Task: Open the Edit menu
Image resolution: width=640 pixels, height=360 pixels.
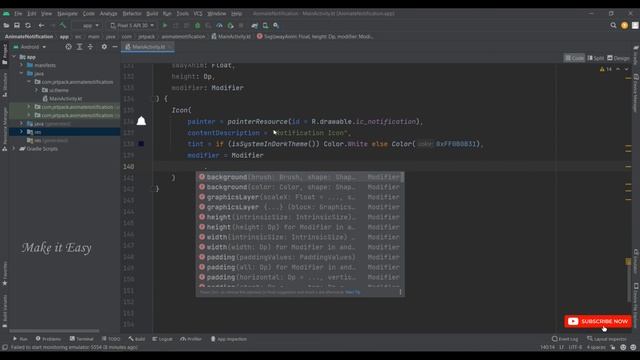Action: tap(32, 13)
